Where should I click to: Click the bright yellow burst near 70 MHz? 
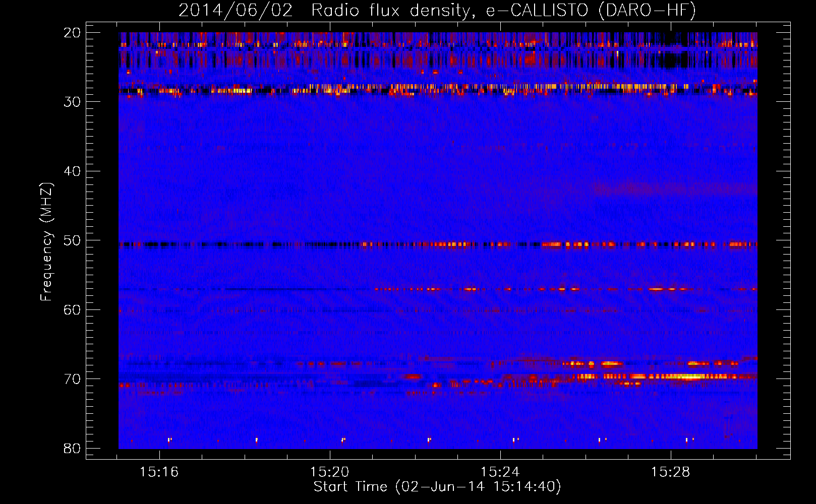pos(666,376)
